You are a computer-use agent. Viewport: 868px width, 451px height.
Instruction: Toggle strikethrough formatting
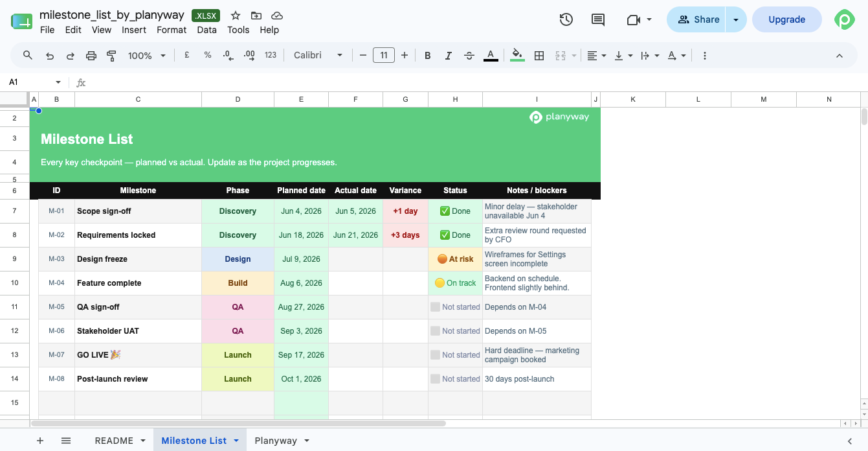point(469,56)
